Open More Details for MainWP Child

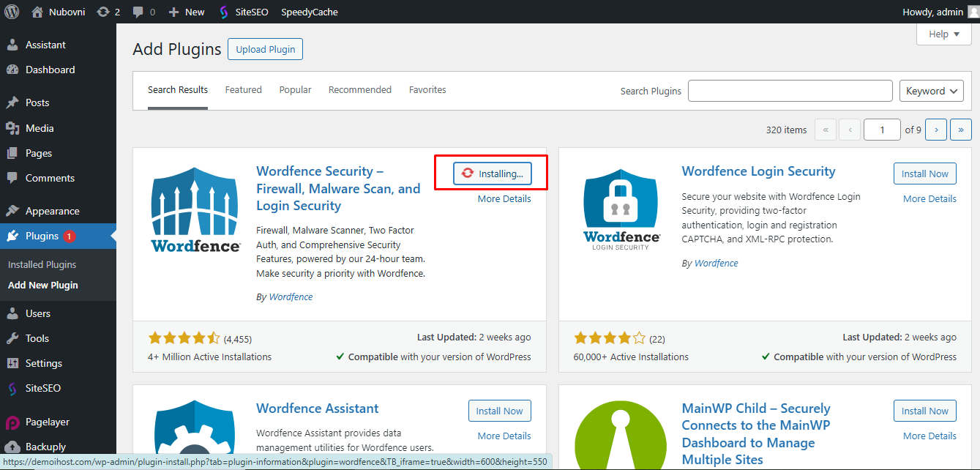tap(929, 436)
